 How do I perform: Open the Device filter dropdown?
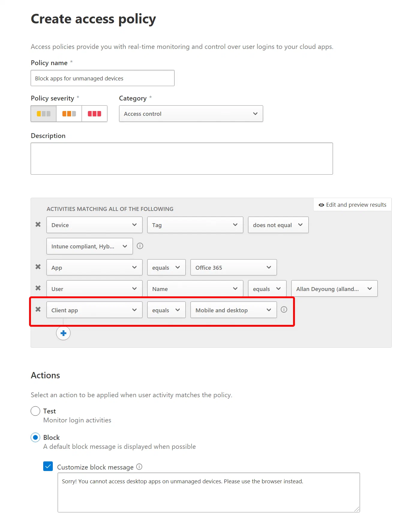tap(94, 225)
